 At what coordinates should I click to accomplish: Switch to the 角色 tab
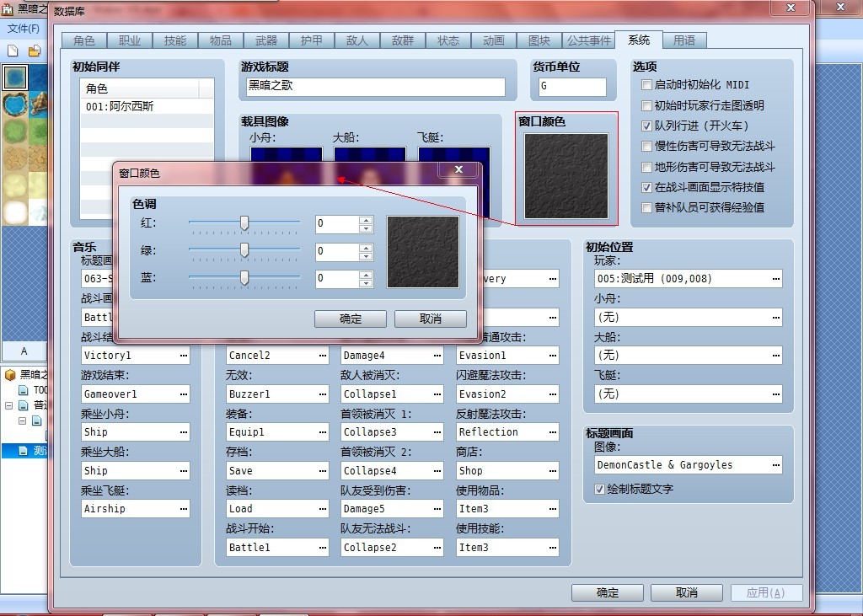click(x=84, y=40)
